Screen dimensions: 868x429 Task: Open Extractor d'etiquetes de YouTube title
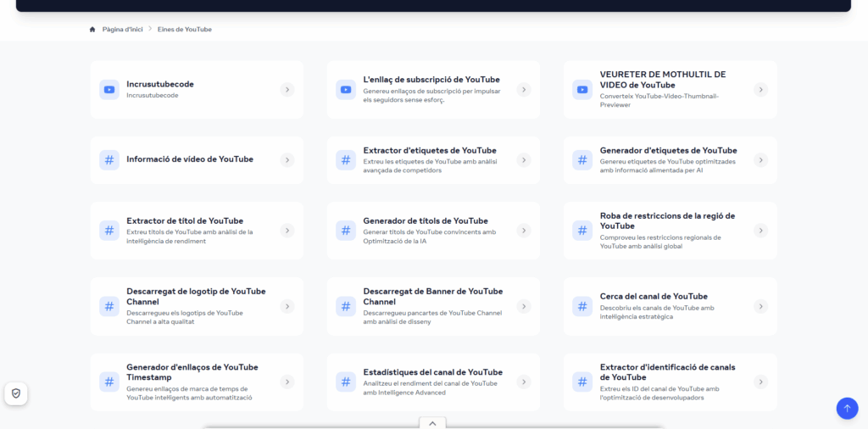pyautogui.click(x=430, y=151)
